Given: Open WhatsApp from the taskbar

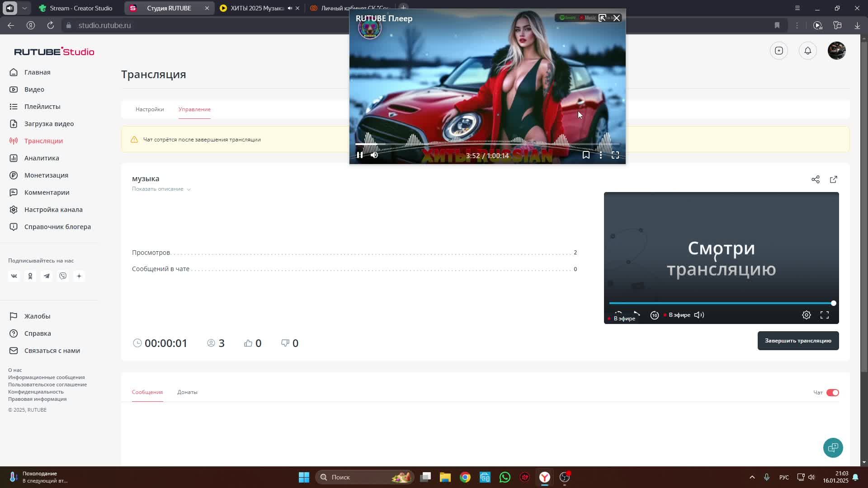Looking at the screenshot, I should click(505, 477).
